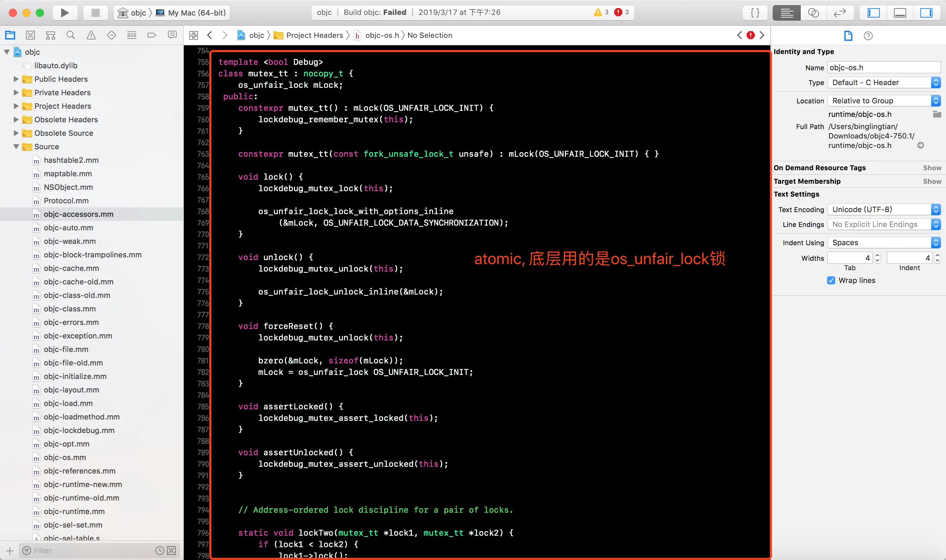Increment the Tab width stepper

[x=877, y=255]
